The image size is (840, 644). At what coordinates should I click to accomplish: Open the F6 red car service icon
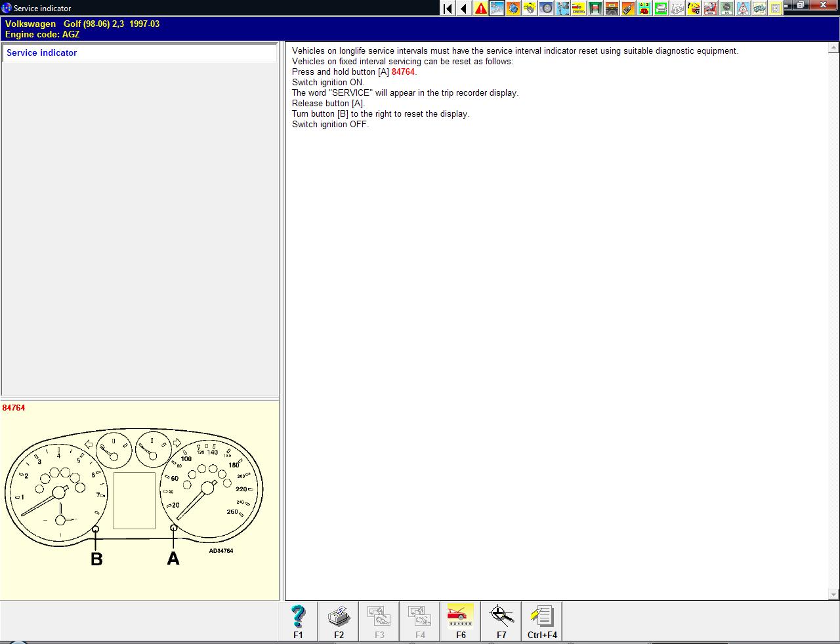click(x=461, y=621)
